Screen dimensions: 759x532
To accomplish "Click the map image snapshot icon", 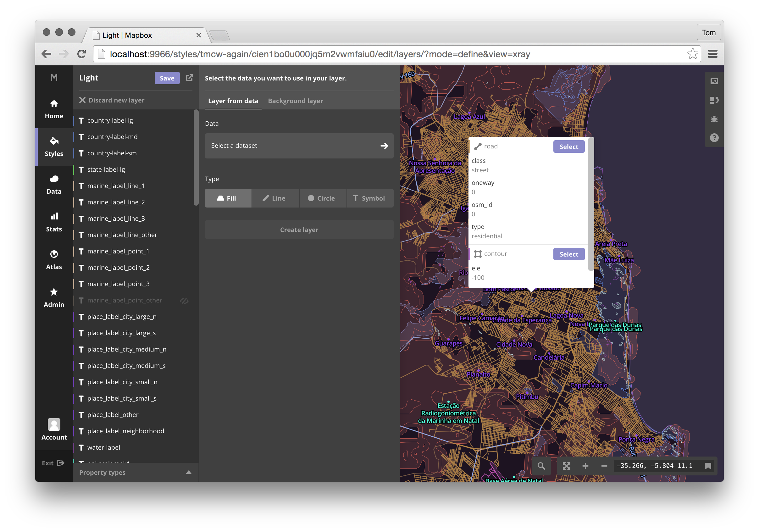I will [x=714, y=81].
